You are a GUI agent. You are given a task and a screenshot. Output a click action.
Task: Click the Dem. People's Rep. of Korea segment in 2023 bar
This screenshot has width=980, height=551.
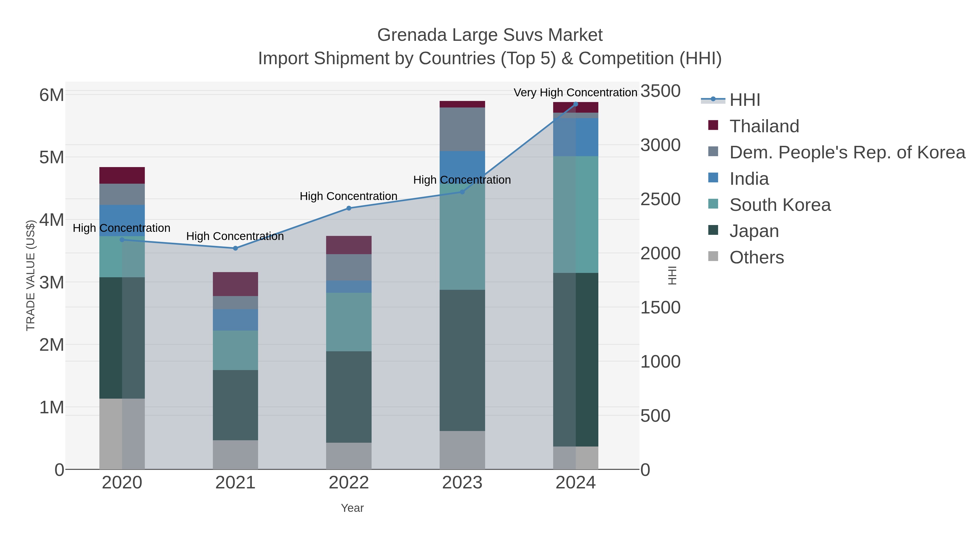[x=462, y=129]
